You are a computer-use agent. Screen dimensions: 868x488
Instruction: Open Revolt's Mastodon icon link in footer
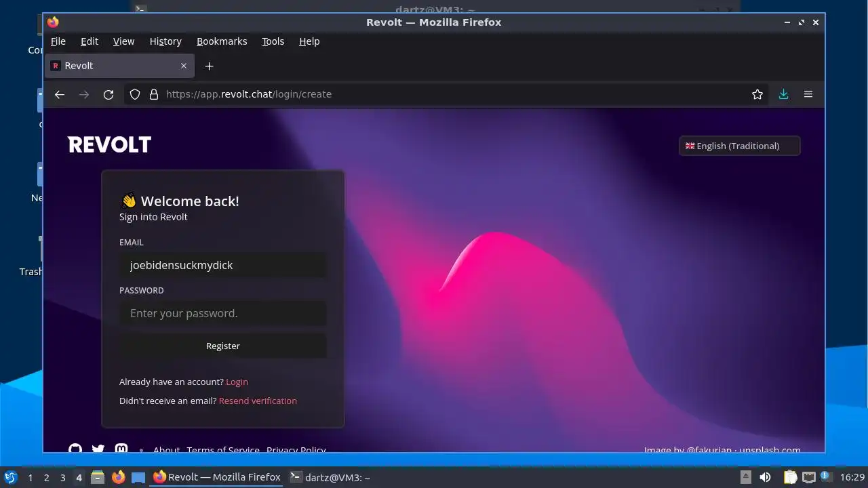(121, 449)
